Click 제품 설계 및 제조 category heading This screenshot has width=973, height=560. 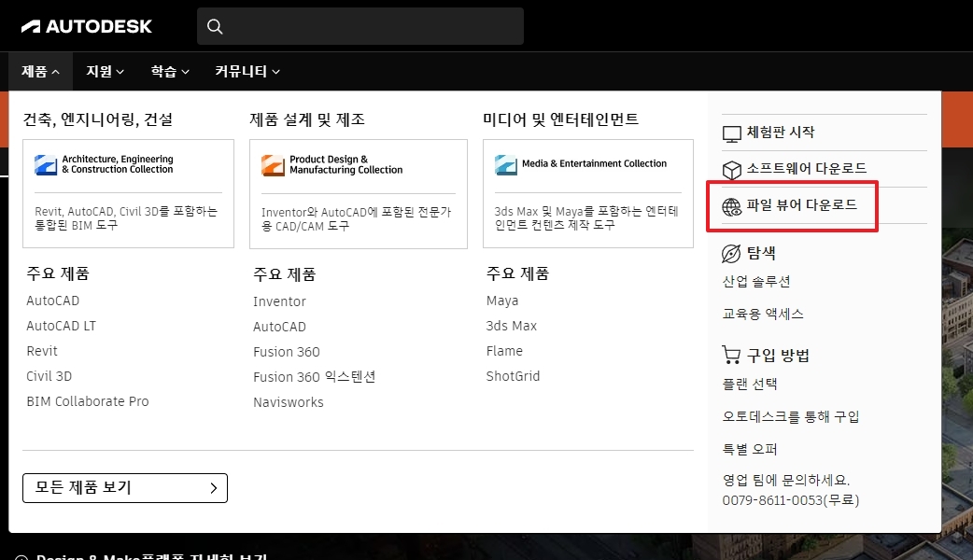tap(307, 119)
